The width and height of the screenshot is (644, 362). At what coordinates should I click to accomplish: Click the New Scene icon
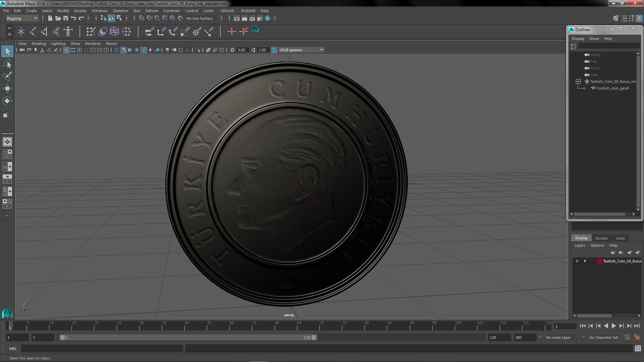(x=50, y=18)
